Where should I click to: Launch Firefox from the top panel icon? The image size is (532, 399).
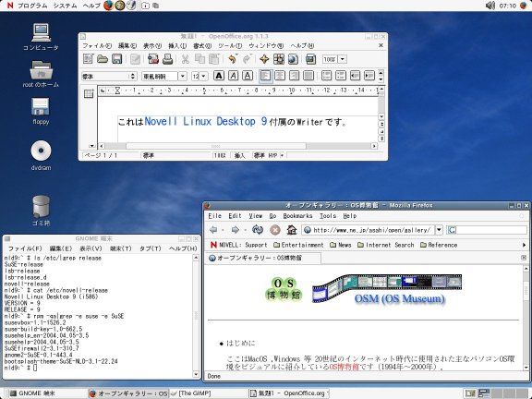pyautogui.click(x=108, y=6)
